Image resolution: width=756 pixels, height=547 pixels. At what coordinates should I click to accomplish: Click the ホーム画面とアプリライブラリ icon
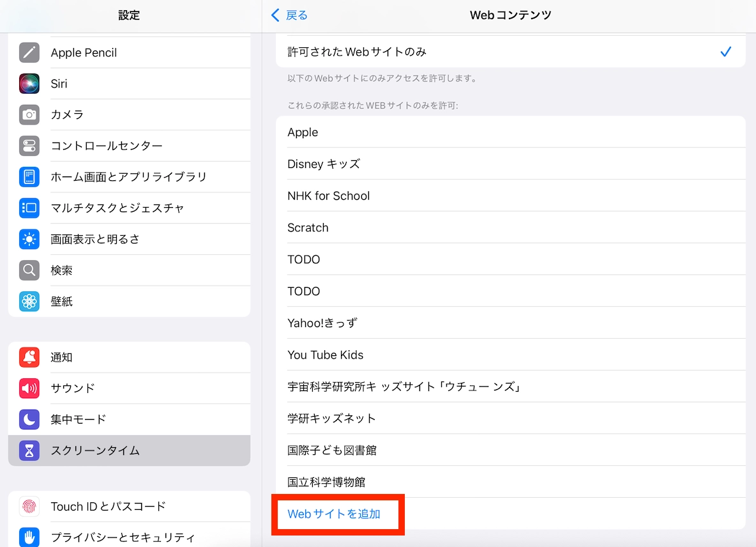tap(29, 177)
